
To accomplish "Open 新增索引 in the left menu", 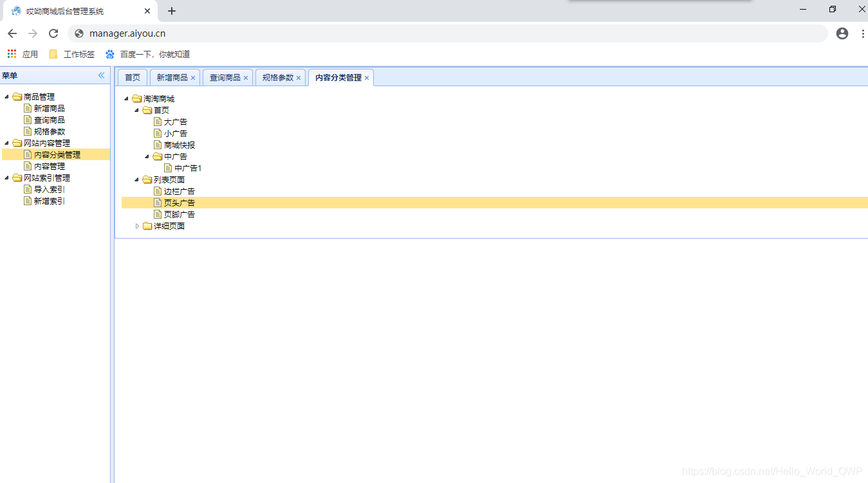I will pyautogui.click(x=50, y=201).
